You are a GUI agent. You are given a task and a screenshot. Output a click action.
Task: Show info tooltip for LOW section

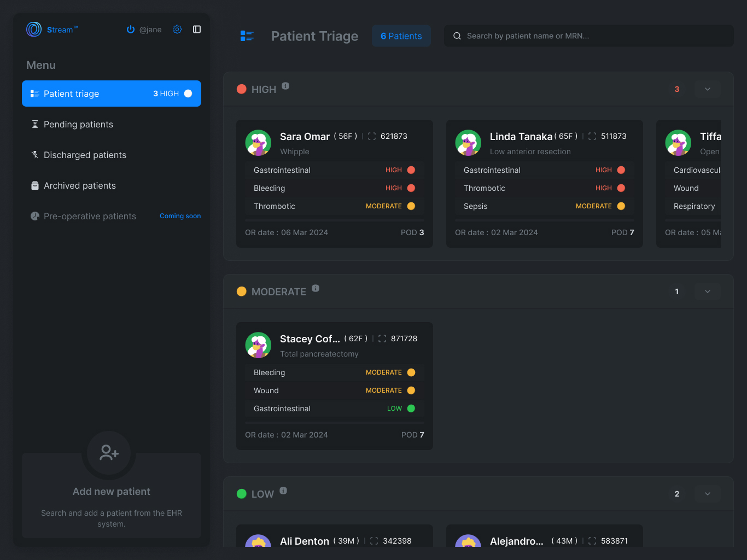[283, 491]
